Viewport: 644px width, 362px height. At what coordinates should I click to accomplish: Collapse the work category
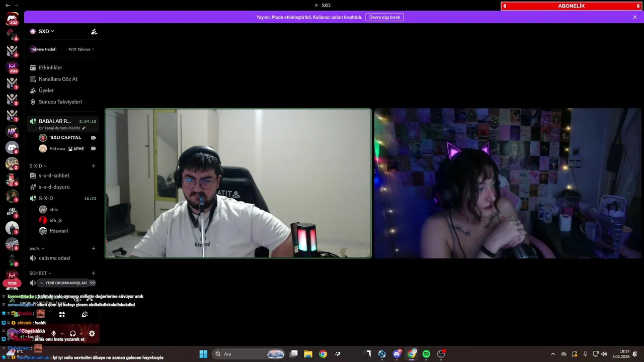[37, 248]
